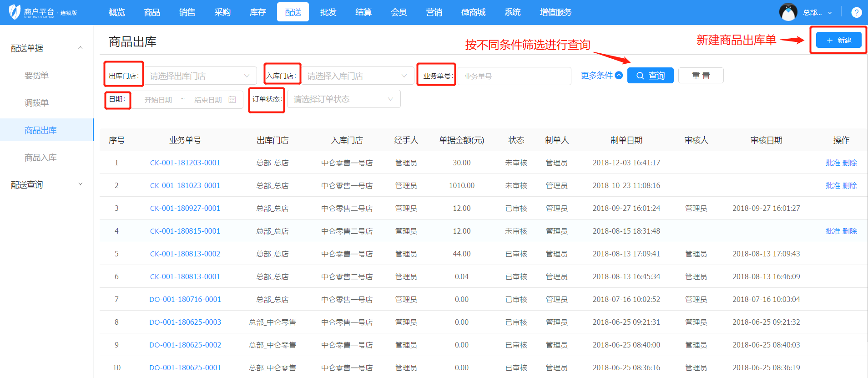Click the 新建 create button

click(x=838, y=40)
